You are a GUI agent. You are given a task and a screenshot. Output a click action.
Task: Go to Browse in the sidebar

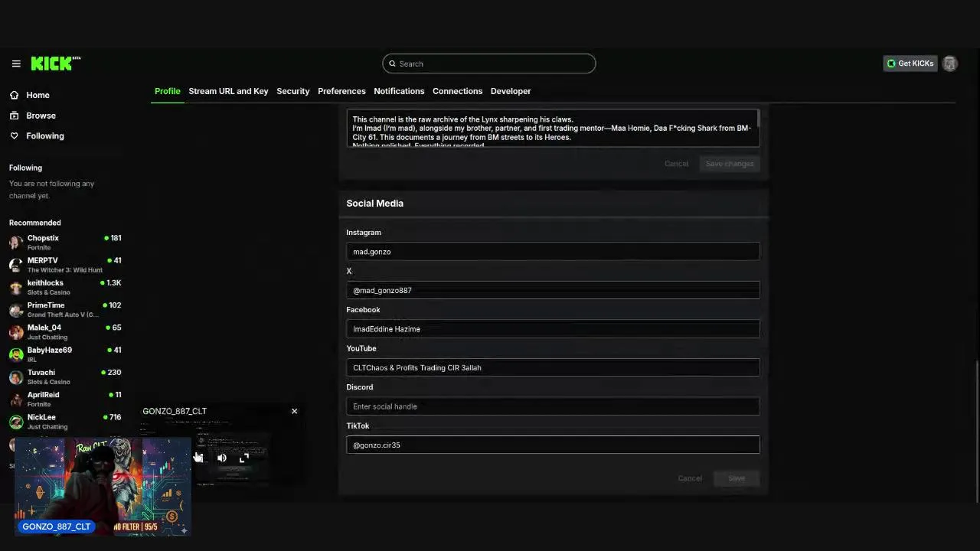41,116
